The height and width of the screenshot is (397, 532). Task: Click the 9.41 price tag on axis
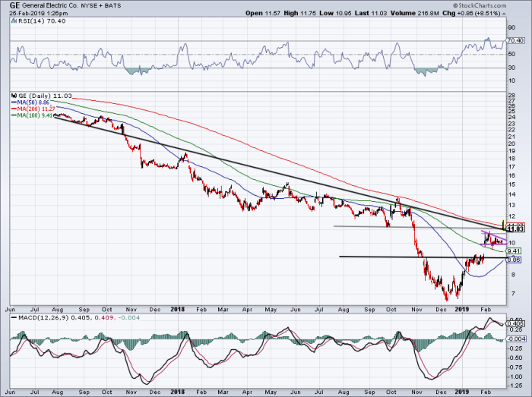(515, 250)
